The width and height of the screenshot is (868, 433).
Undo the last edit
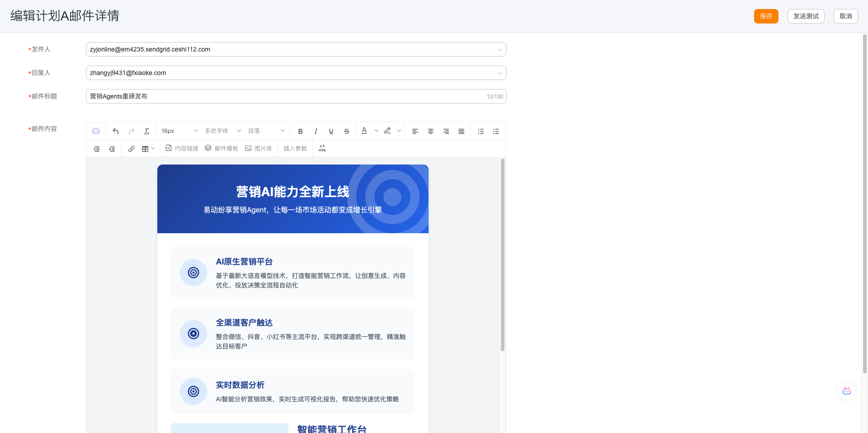pos(116,131)
